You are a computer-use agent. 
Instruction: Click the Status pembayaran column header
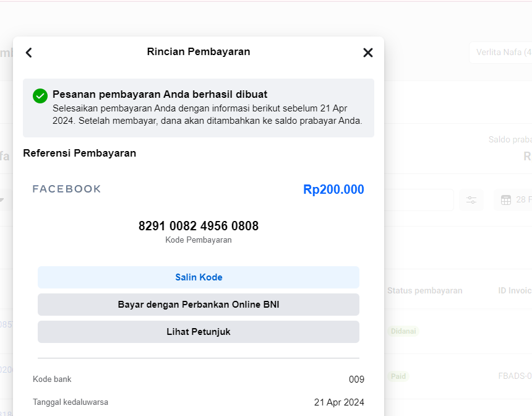click(x=425, y=291)
